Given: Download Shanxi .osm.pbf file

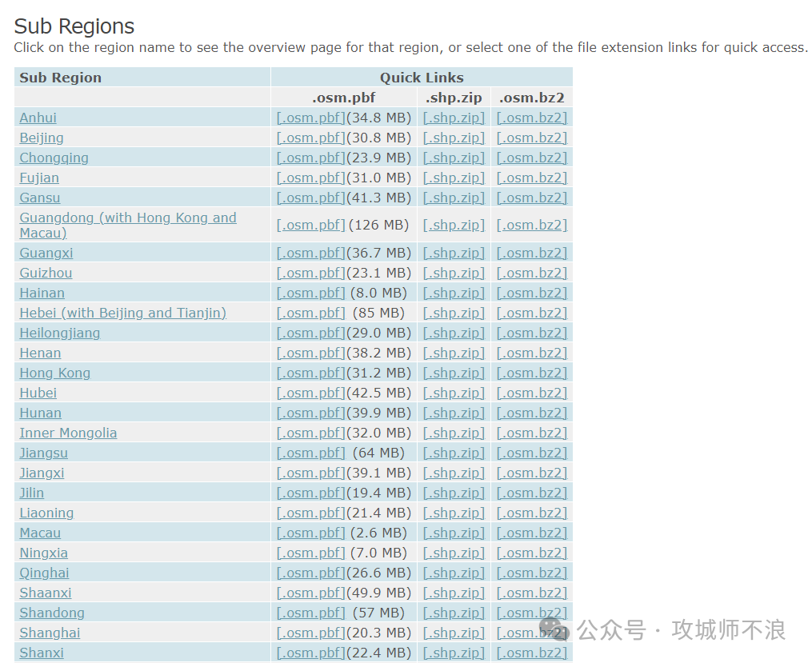Looking at the screenshot, I should [x=310, y=653].
